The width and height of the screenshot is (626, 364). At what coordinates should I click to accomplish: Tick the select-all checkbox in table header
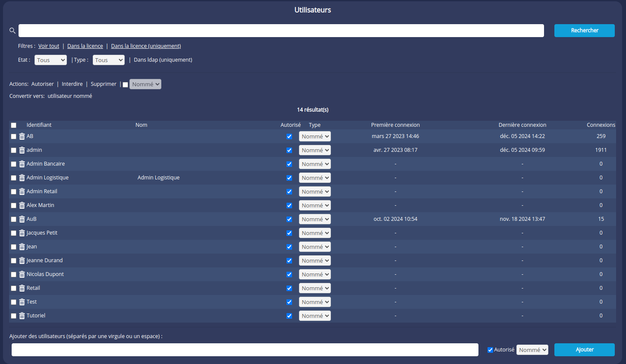tap(14, 125)
